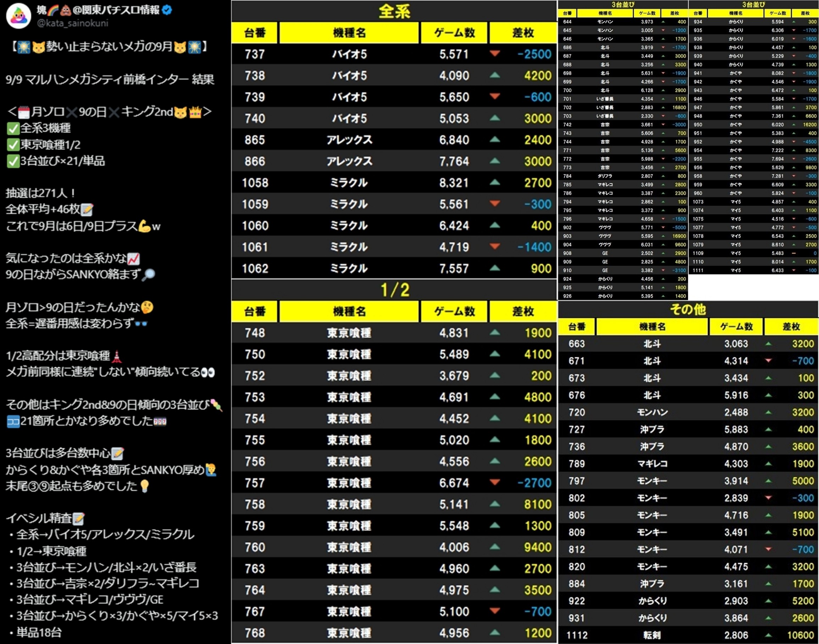Click the green checkmark beside 東京喰種1/2
This screenshot has height=644, width=819.
[x=13, y=145]
